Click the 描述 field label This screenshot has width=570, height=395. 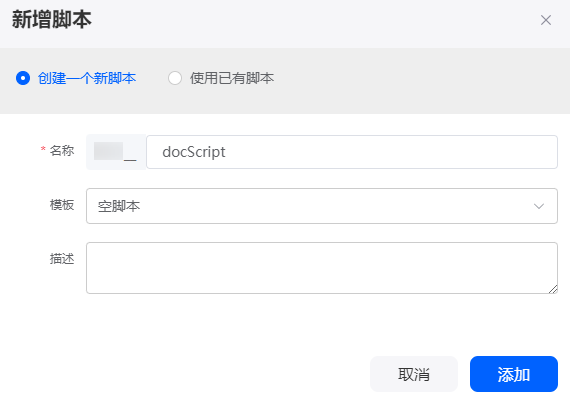click(62, 259)
